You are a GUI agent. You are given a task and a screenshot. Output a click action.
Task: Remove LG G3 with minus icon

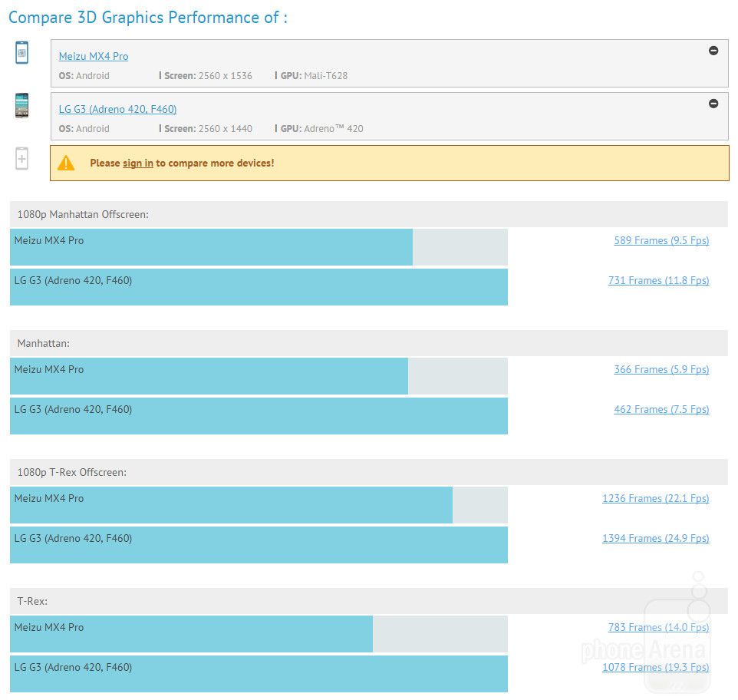click(x=713, y=103)
